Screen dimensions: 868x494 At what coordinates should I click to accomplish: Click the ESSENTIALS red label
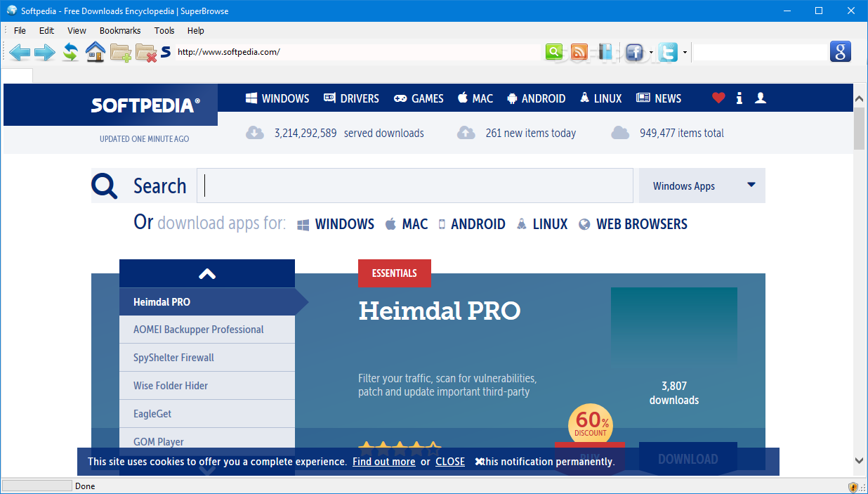pos(395,273)
